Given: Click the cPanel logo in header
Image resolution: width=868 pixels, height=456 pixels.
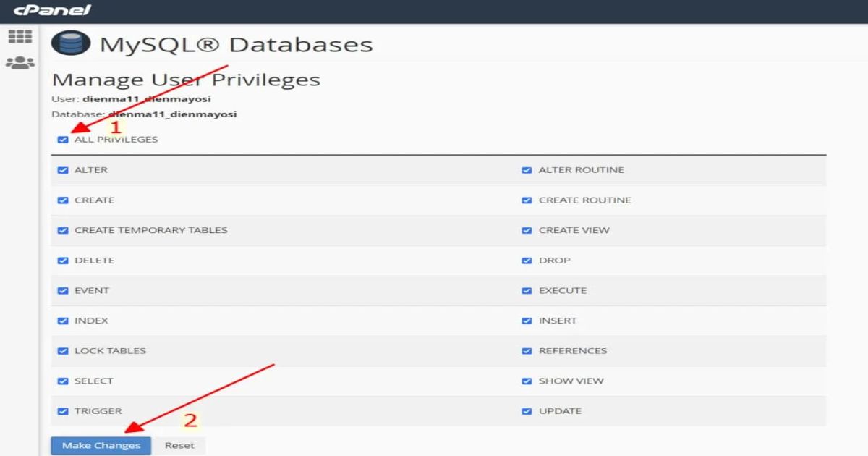Looking at the screenshot, I should tap(52, 11).
